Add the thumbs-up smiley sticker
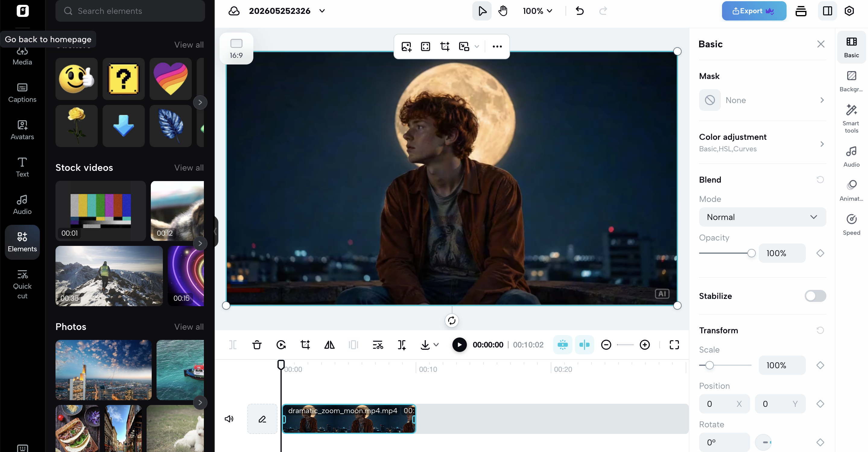This screenshot has width=868, height=452. 77,79
